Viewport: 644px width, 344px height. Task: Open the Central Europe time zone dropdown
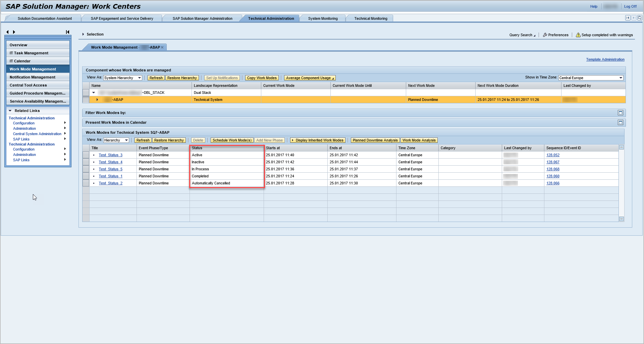621,78
